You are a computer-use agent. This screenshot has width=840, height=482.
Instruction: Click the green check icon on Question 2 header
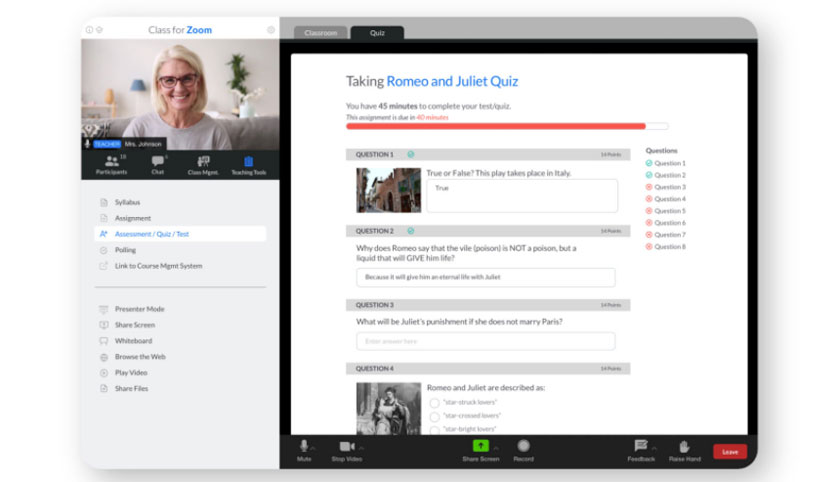(411, 231)
